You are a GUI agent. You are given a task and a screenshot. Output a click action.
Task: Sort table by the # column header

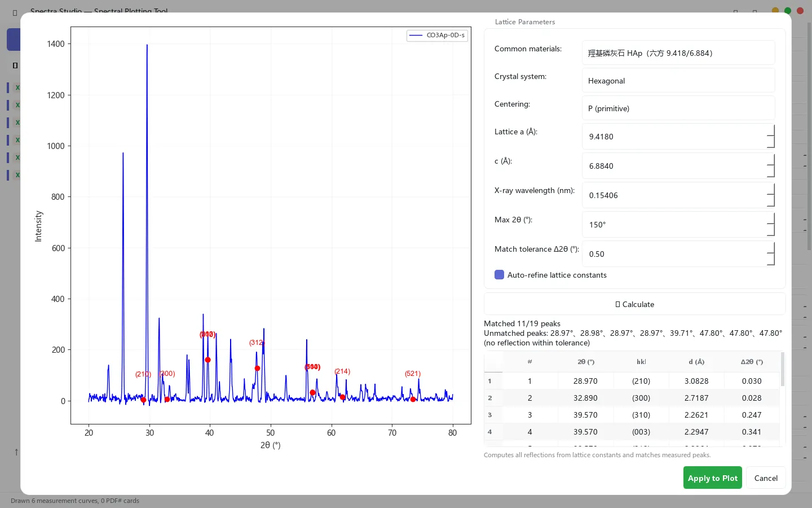pos(529,362)
